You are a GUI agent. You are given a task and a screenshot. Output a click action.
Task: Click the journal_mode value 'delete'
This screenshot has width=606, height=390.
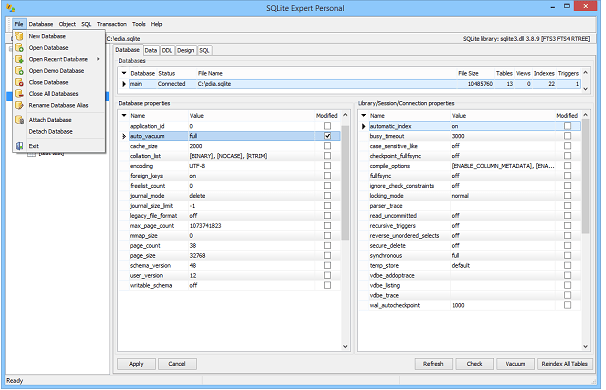197,196
